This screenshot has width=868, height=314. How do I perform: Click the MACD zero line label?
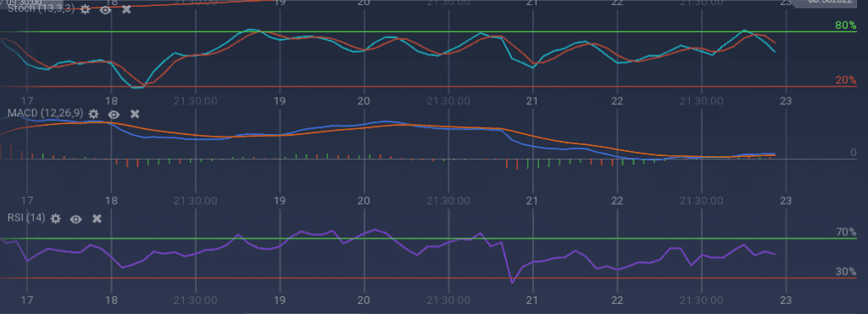point(854,153)
